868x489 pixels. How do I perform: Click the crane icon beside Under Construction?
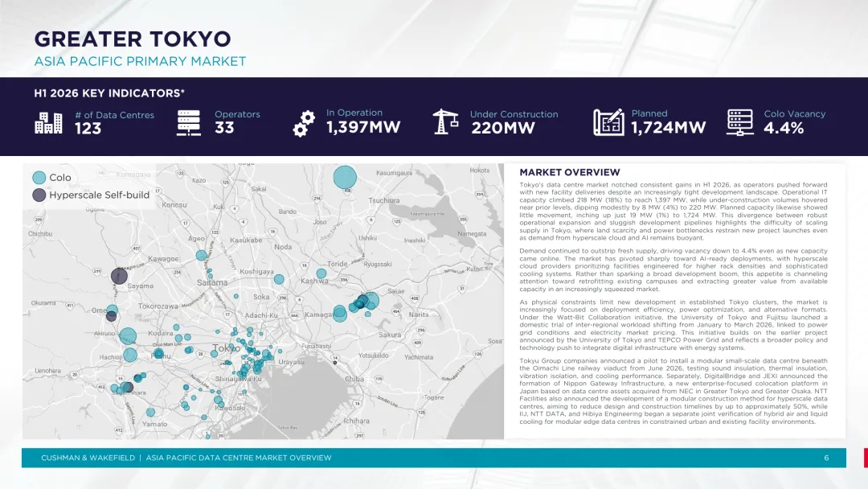445,121
